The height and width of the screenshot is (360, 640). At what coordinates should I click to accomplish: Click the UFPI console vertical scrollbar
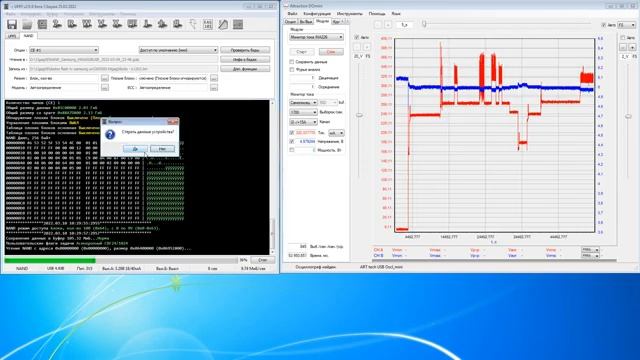coord(272,178)
